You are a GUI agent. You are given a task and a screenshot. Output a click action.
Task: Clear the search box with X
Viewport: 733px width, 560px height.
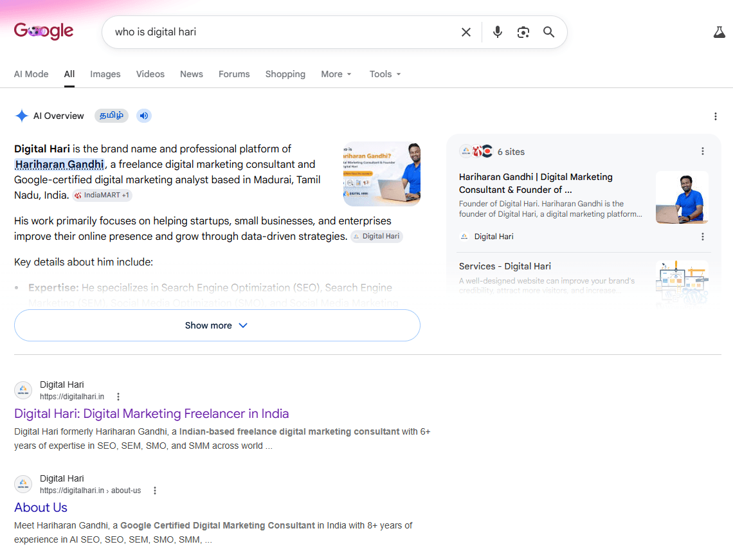(466, 32)
